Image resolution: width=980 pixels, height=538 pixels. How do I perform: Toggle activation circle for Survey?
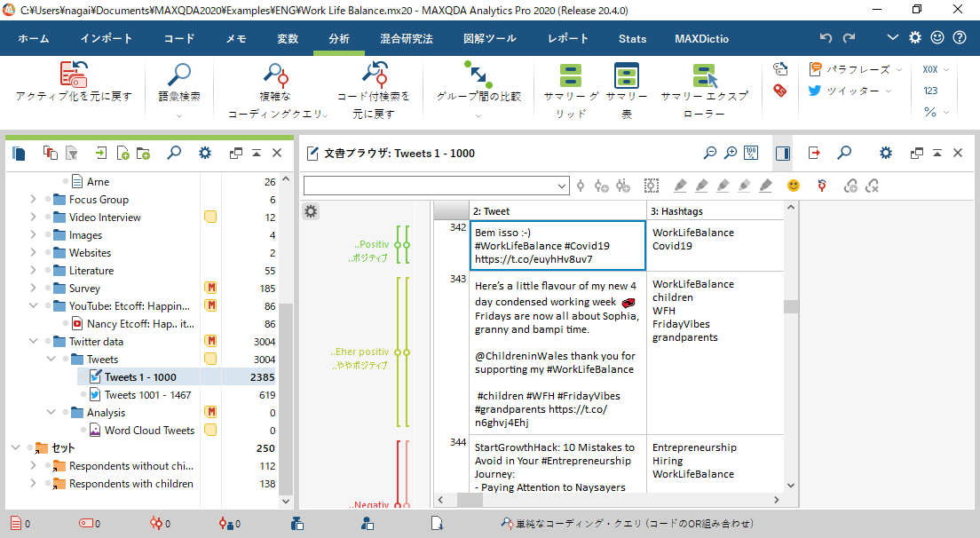[x=48, y=289]
